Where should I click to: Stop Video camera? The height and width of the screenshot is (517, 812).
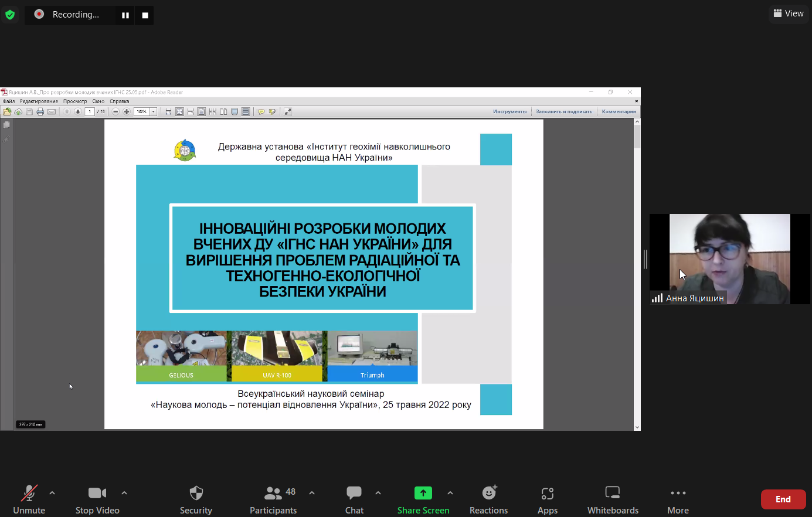[x=97, y=499]
